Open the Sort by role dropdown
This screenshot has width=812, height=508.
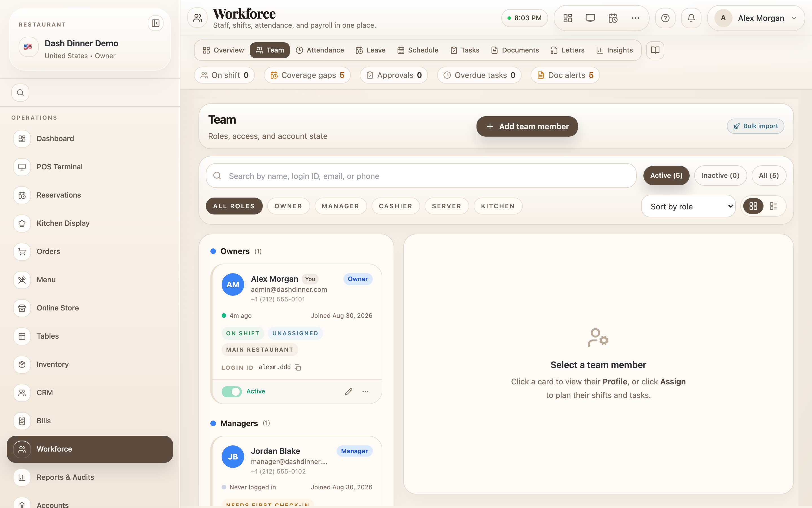point(688,206)
